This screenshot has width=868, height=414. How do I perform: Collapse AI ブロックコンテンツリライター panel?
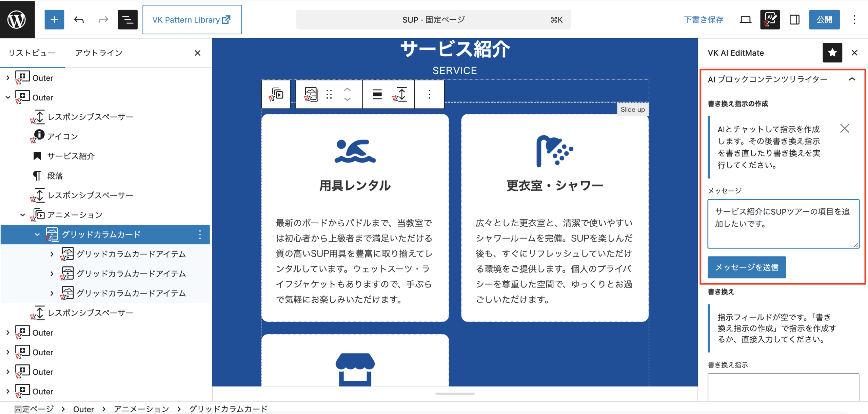pyautogui.click(x=852, y=79)
